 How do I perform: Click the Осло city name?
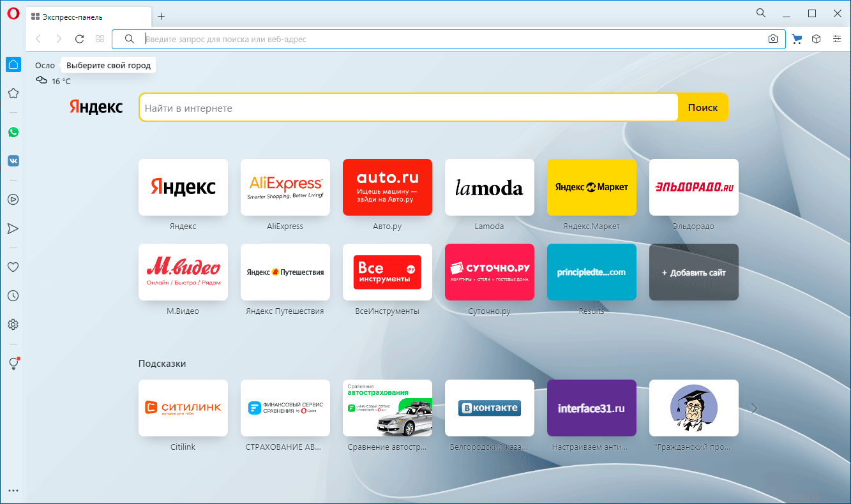(x=45, y=65)
